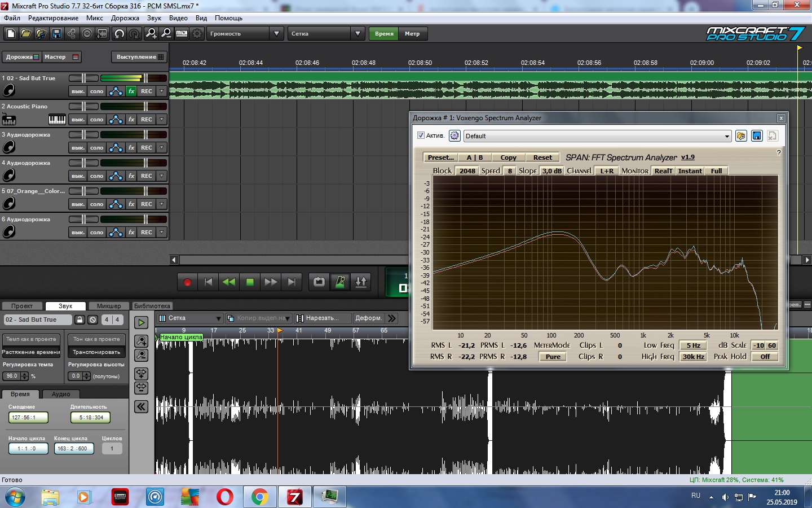Screen dimensions: 812x508
Task: Open automation on the Sad But True track
Action: 116,91
